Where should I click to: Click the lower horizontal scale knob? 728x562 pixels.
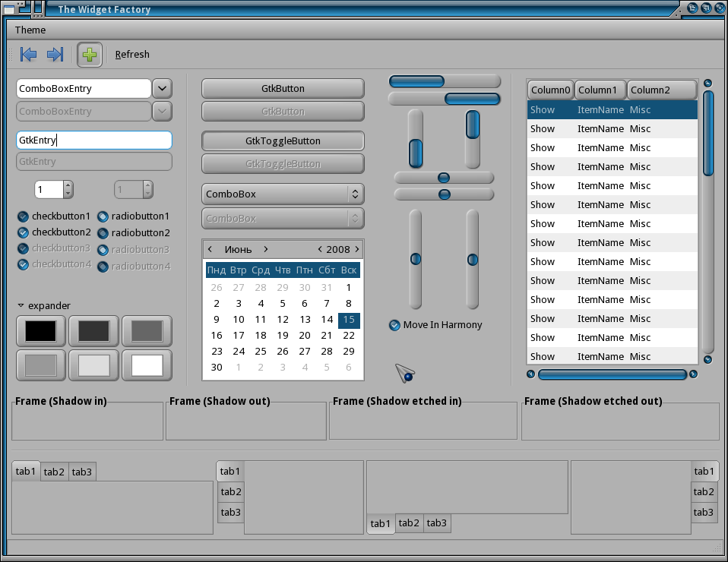(x=445, y=194)
